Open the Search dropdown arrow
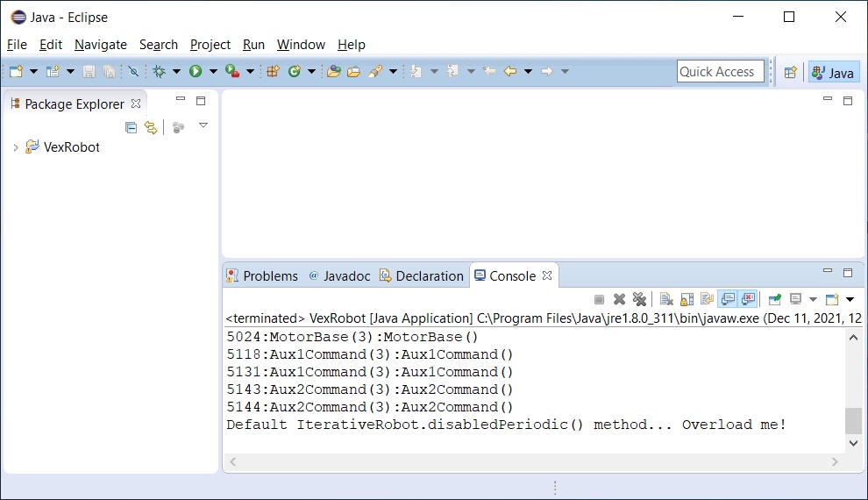868x500 pixels. point(393,71)
